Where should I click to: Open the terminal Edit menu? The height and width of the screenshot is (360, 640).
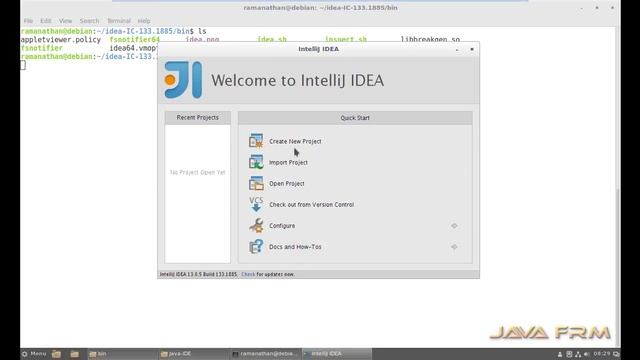click(46, 21)
